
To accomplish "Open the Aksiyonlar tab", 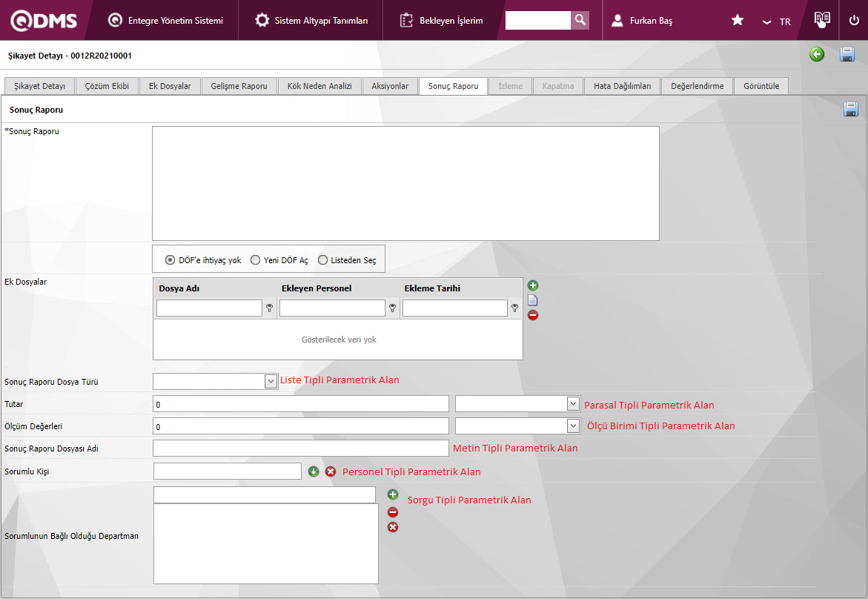I will 390,86.
